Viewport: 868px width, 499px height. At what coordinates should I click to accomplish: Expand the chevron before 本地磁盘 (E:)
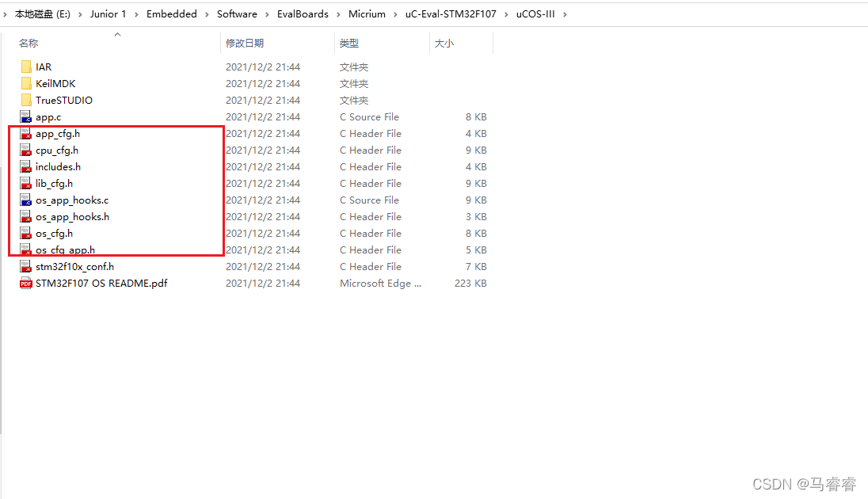tap(5, 14)
